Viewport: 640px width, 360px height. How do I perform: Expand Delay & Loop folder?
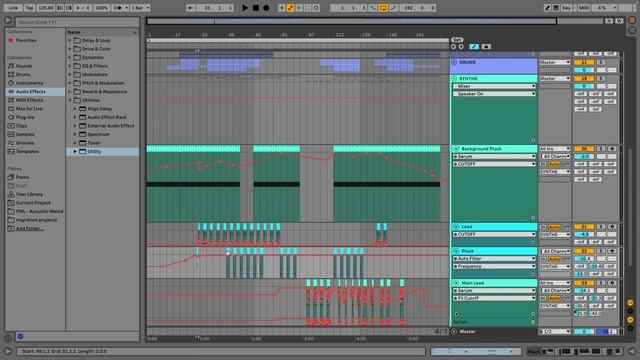(x=70, y=40)
